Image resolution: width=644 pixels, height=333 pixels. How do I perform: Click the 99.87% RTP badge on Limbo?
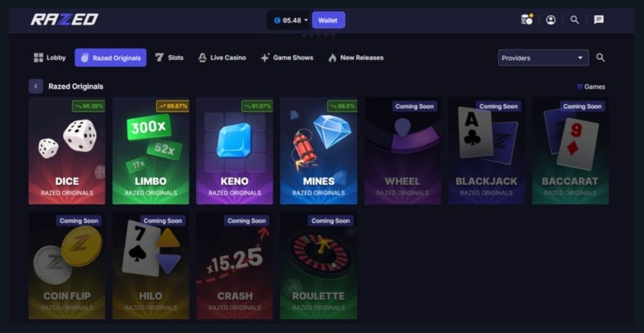(x=172, y=106)
